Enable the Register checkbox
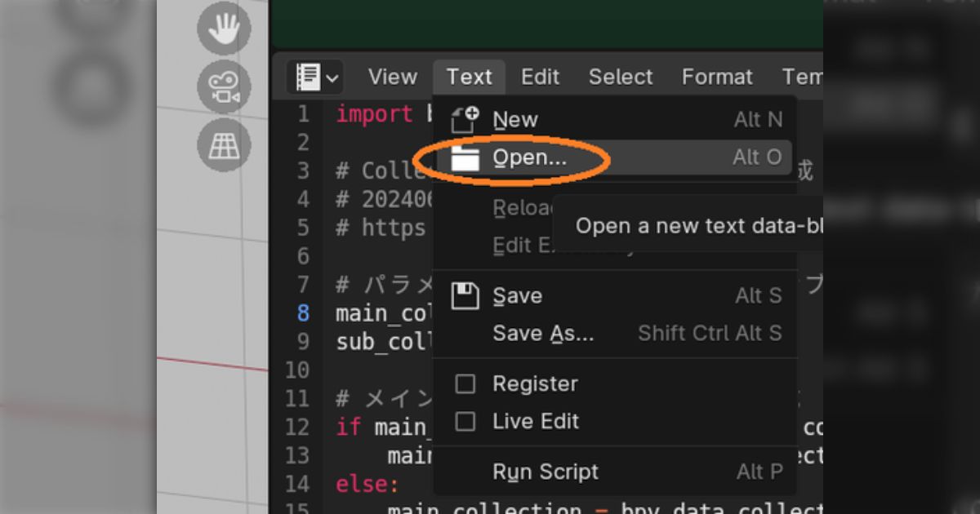 [465, 384]
